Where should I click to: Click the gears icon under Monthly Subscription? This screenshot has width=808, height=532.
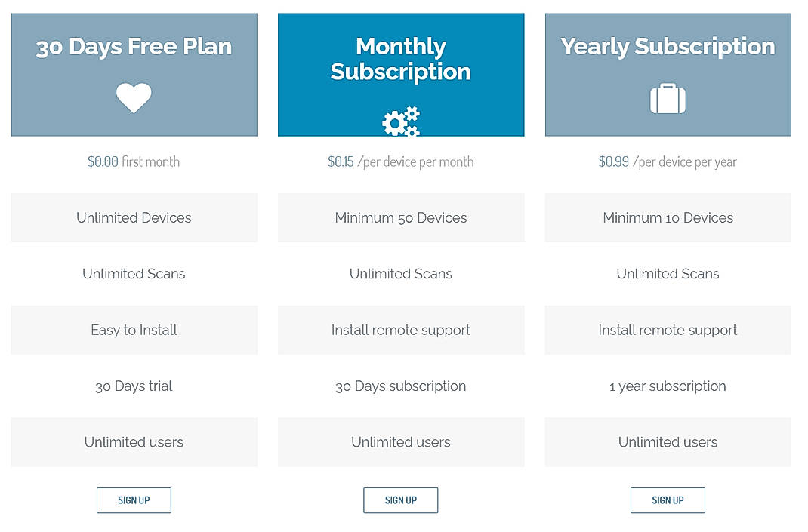click(x=400, y=121)
